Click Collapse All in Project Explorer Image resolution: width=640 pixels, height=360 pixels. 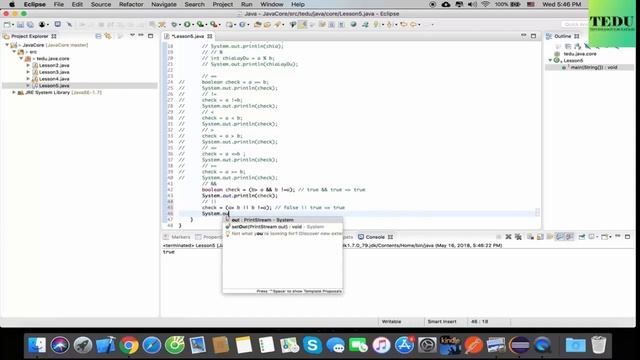point(98,36)
